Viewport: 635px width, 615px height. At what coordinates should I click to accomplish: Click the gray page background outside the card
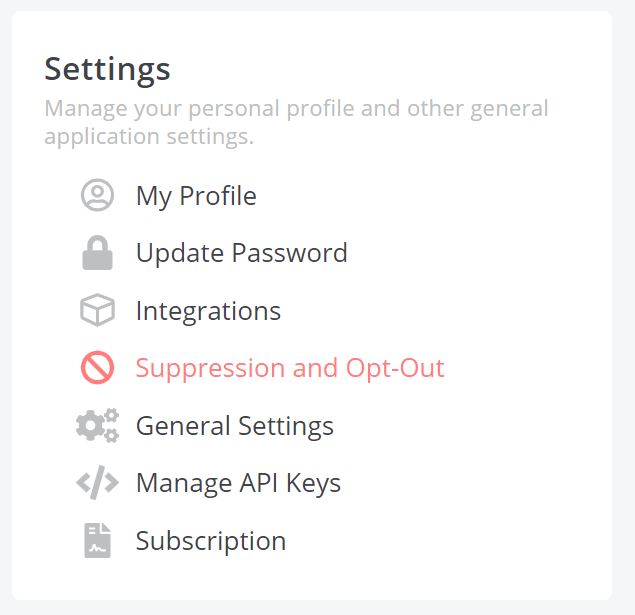point(624,308)
